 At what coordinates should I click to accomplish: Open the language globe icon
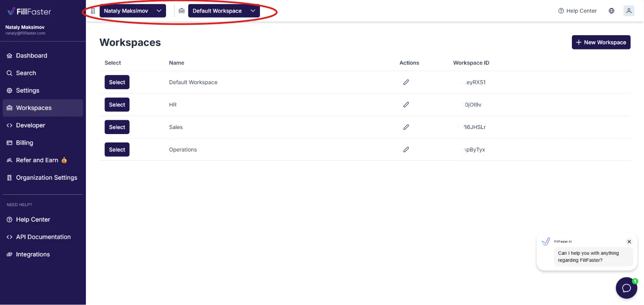pyautogui.click(x=611, y=11)
